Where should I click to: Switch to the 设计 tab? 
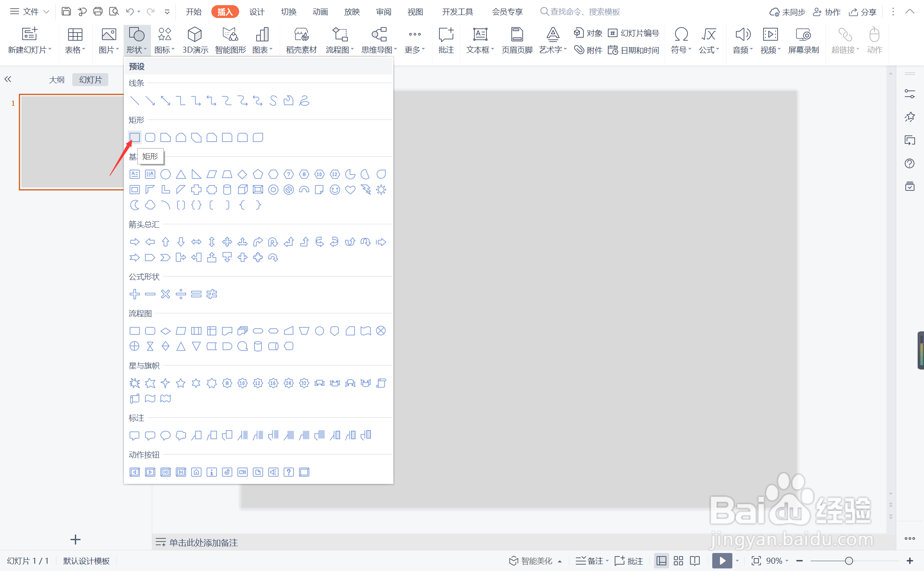pyautogui.click(x=257, y=12)
